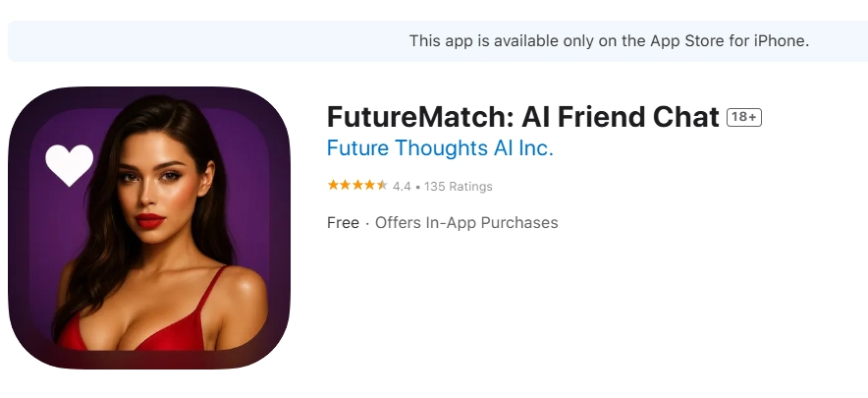Click the Free price label

[x=343, y=223]
